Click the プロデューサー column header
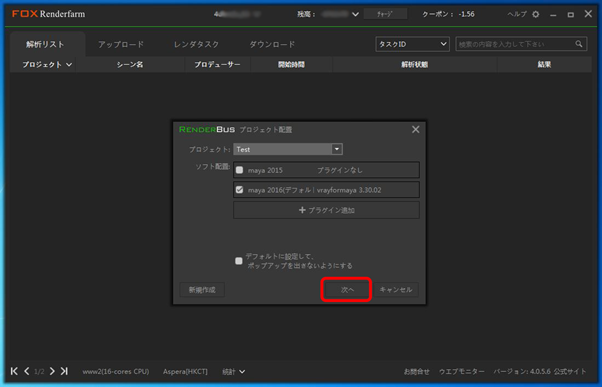Image resolution: width=602 pixels, height=387 pixels. coord(218,64)
